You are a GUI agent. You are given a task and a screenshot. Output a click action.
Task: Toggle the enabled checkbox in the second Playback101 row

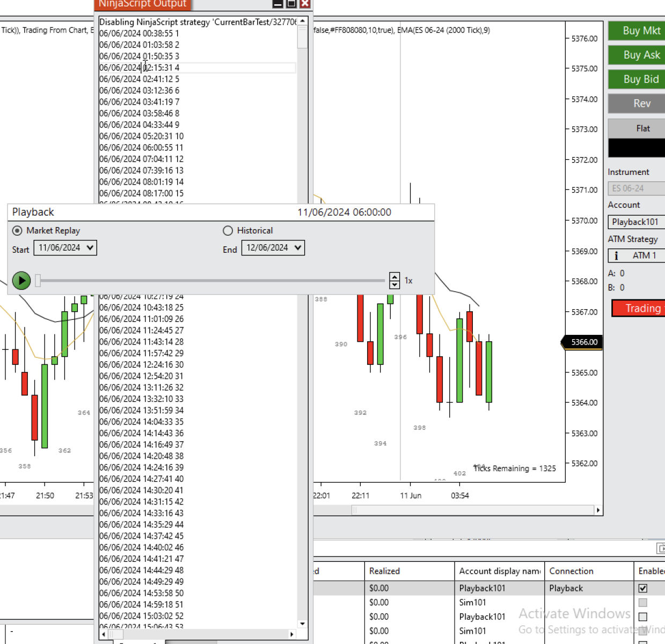(643, 617)
